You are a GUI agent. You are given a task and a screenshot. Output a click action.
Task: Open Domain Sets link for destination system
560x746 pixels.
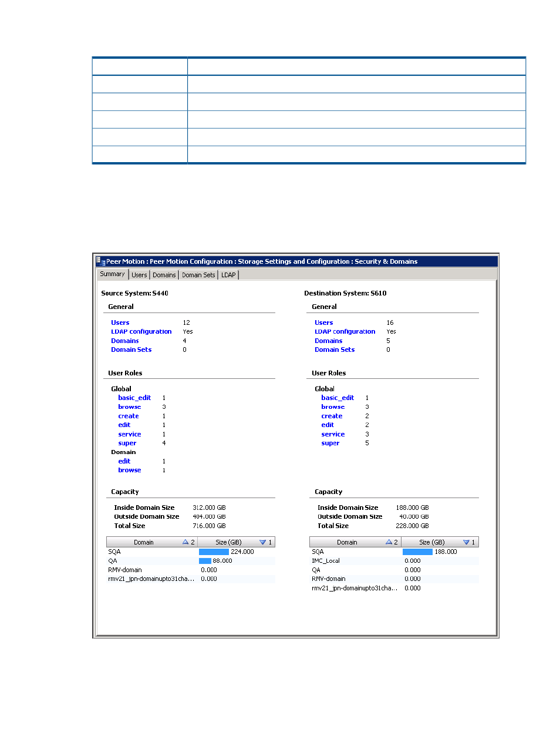pyautogui.click(x=335, y=350)
